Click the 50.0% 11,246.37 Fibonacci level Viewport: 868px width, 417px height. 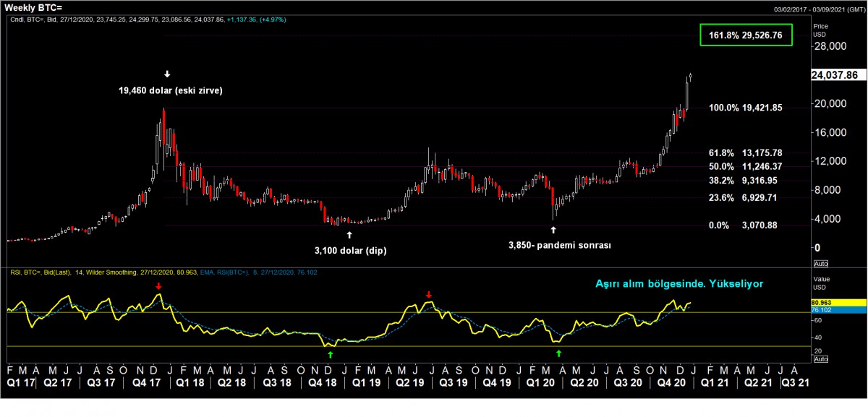click(x=745, y=166)
